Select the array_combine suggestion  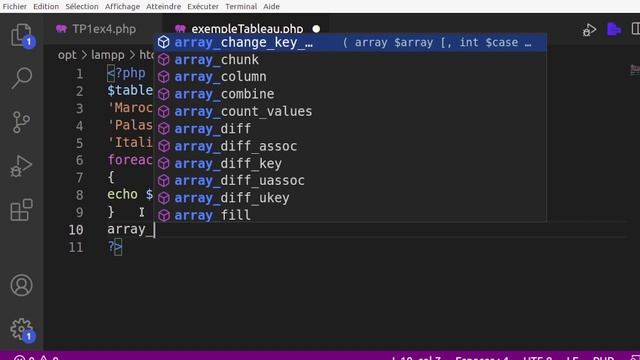tap(350, 94)
